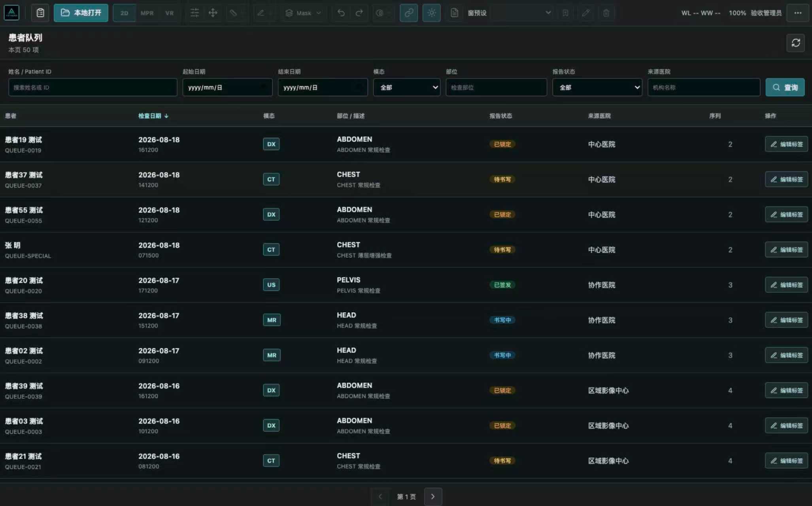Click 编辑标签 for 张 明 row
812x506 pixels.
(786, 250)
